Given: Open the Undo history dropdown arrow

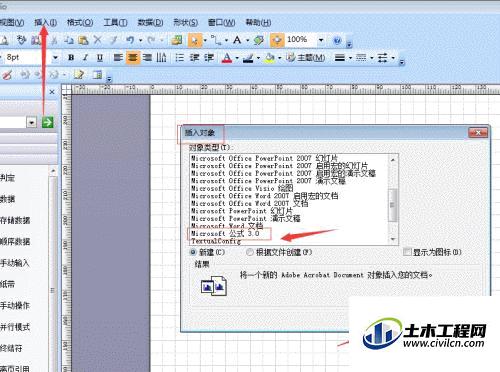Looking at the screenshot, I should pyautogui.click(x=140, y=41).
